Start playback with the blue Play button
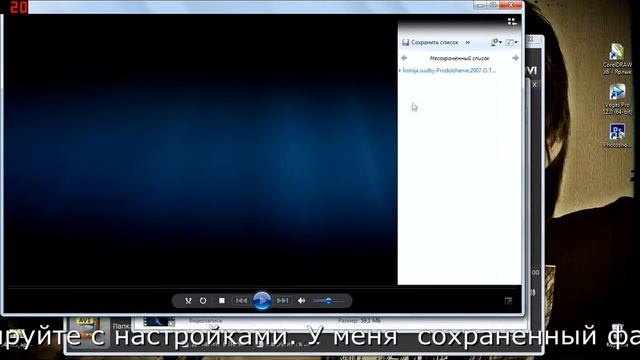This screenshot has width=640, height=360. [262, 301]
